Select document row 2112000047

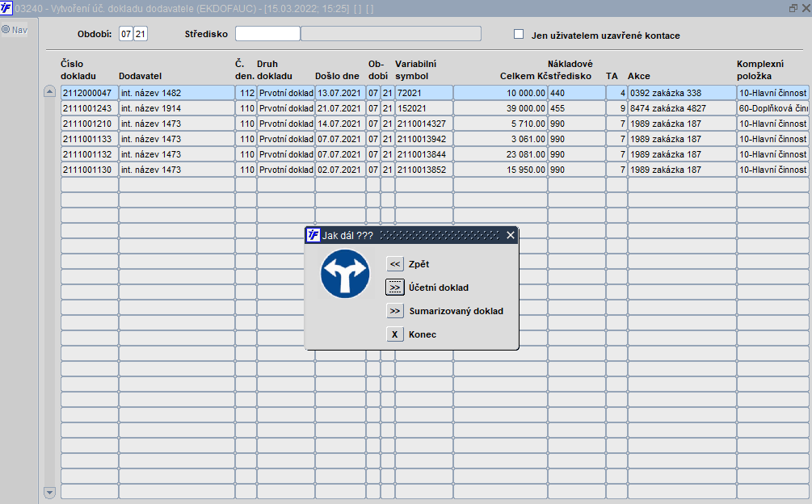[90, 93]
